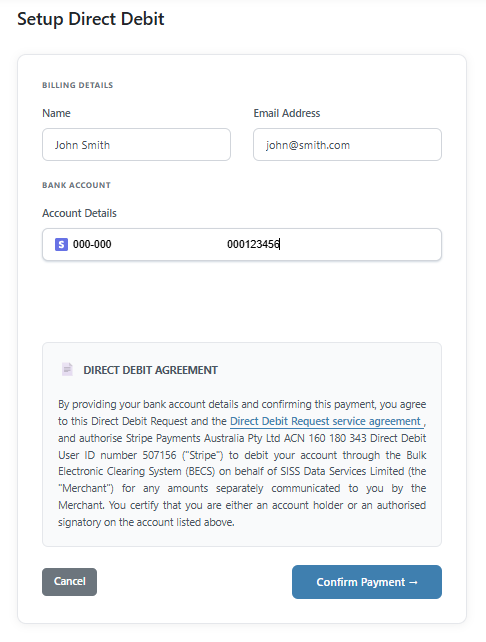Click the Setup Direct Debit page title
This screenshot has width=486, height=642.
pos(90,19)
